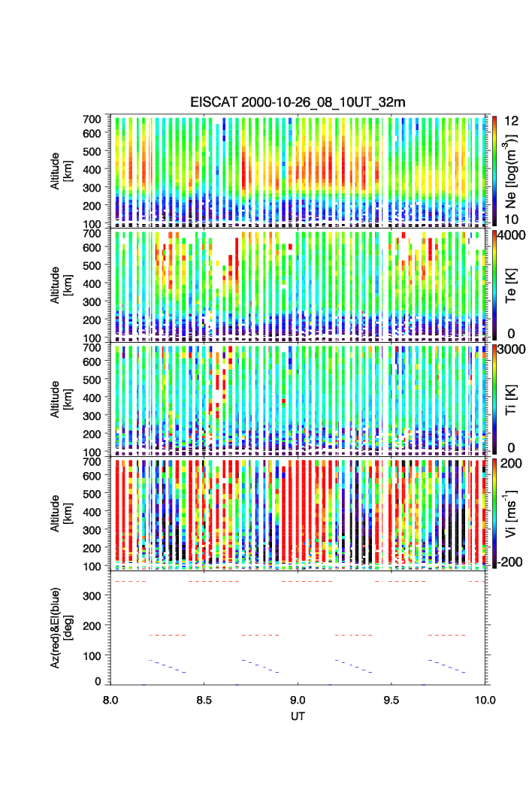This screenshot has height=799, width=532.
Task: Select the ion temperature Ti plot panel
Action: (298, 399)
